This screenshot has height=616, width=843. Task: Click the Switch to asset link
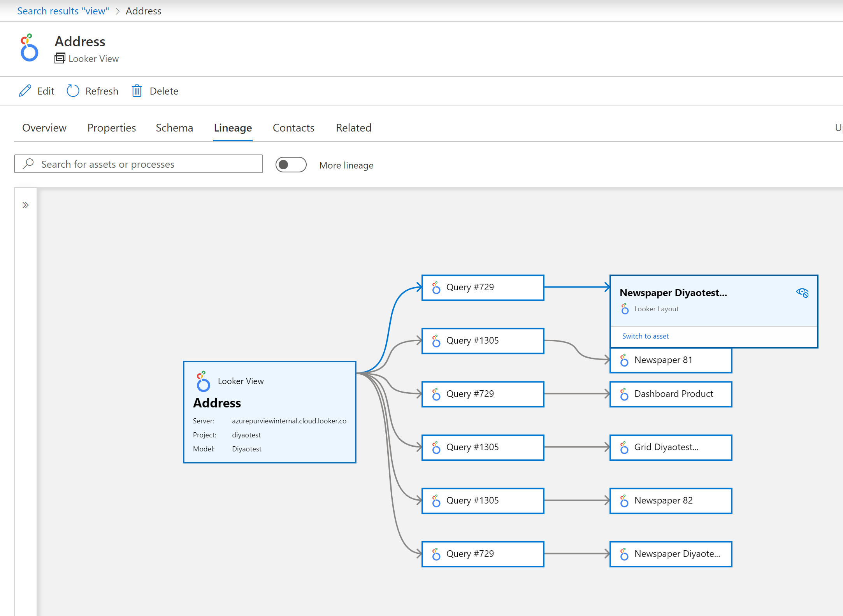[644, 336]
